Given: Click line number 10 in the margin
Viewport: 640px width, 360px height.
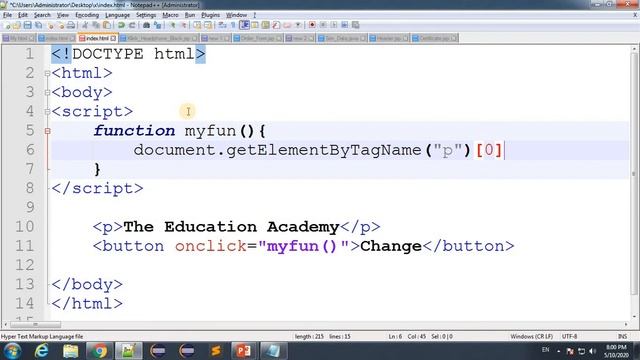Looking at the screenshot, I should coord(24,227).
